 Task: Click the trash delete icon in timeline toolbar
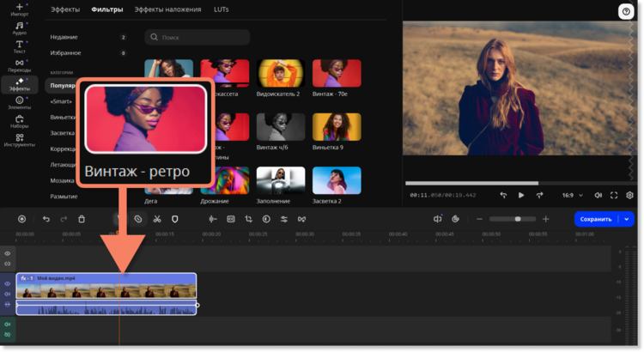point(82,219)
